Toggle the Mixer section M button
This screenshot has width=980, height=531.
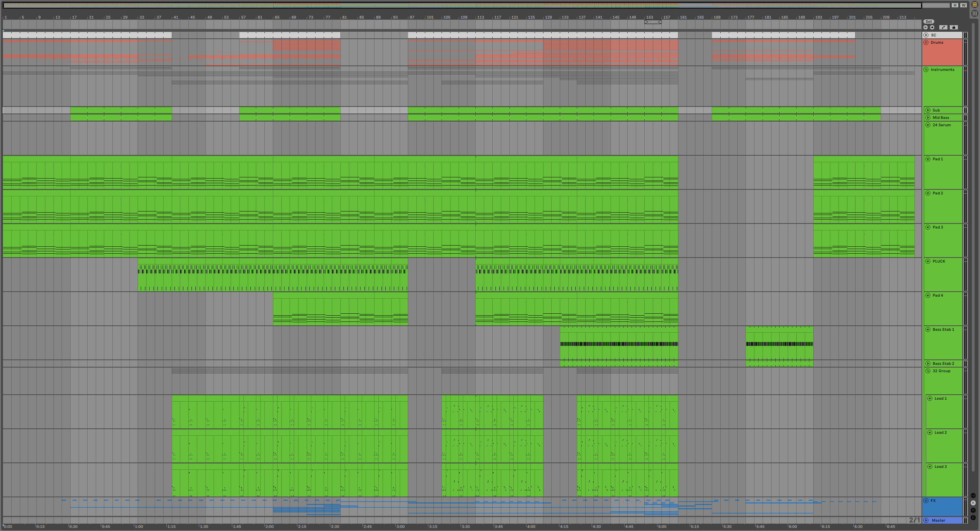pos(973,510)
